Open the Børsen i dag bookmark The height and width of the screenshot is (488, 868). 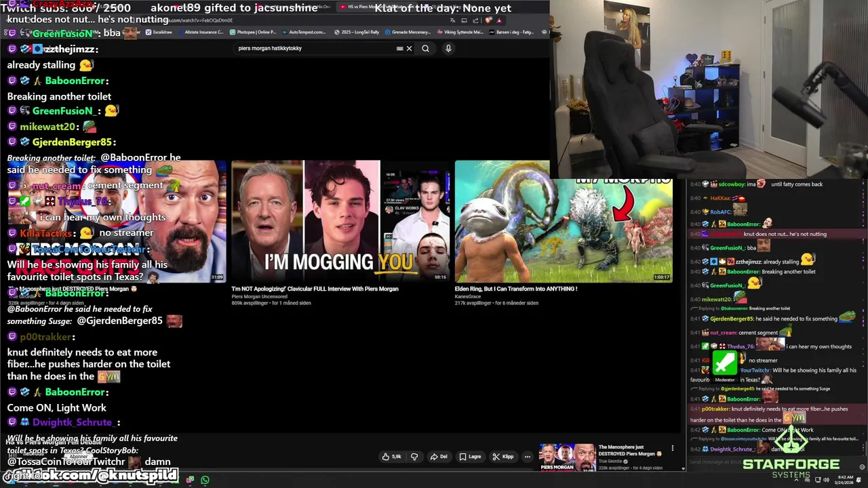(x=513, y=32)
